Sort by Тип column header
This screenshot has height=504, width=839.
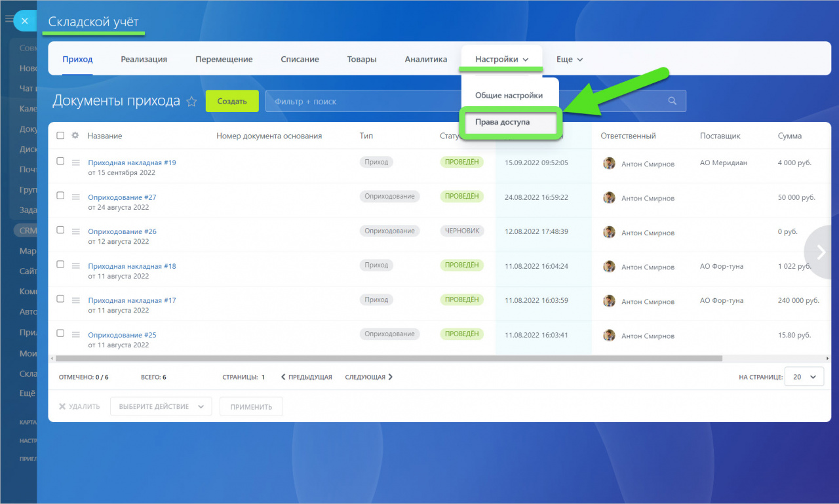click(366, 136)
